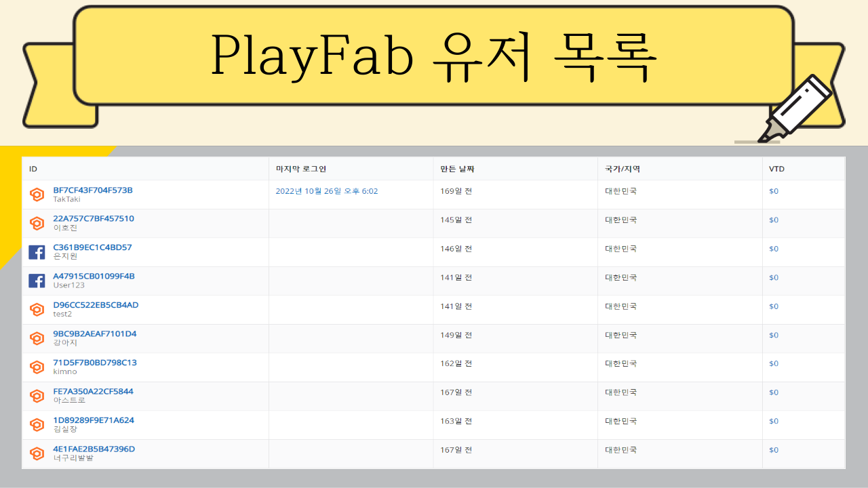This screenshot has width=868, height=488.
Task: Click the PlayFab icon beside 22A757C7BF457510
Action: click(x=37, y=223)
